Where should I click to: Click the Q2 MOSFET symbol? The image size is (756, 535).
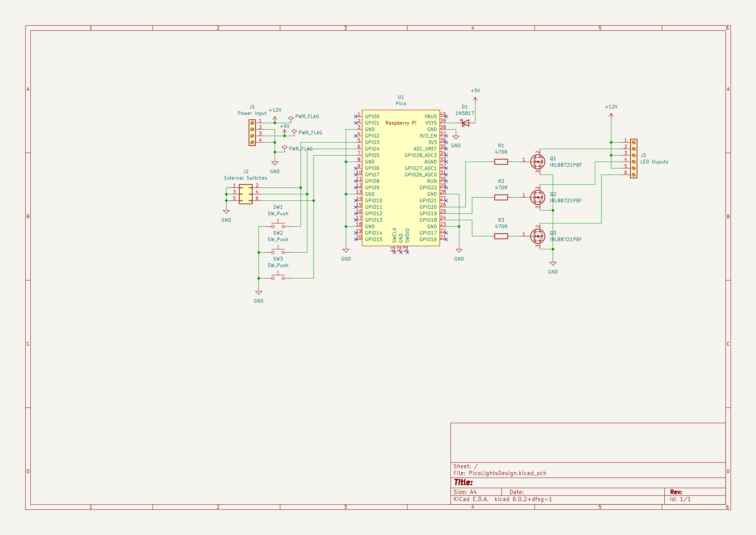point(537,197)
